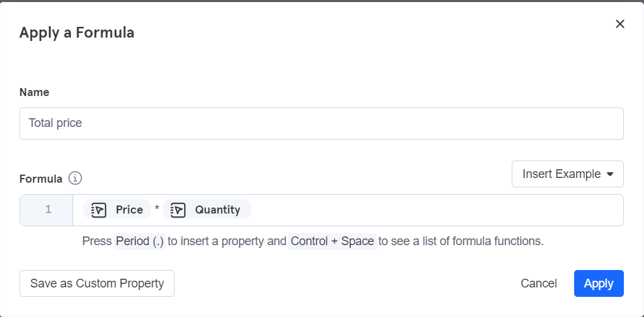
Task: Click the multiplication asterisk operator
Action: click(x=157, y=209)
